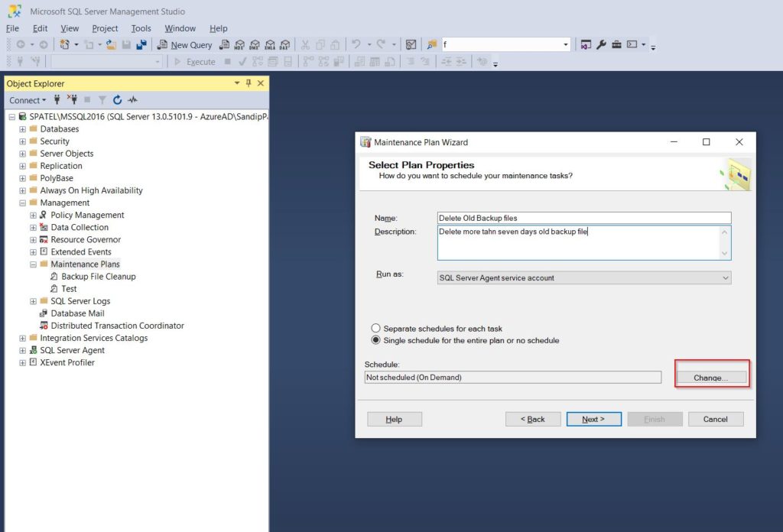Click the Change... schedule button
The width and height of the screenshot is (783, 532).
click(x=711, y=378)
